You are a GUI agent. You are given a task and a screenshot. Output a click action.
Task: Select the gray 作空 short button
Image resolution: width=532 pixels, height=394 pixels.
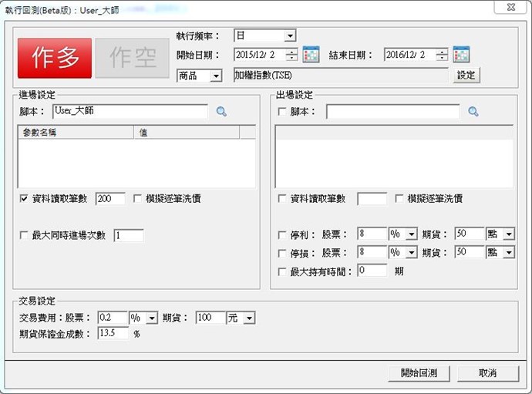coord(133,58)
